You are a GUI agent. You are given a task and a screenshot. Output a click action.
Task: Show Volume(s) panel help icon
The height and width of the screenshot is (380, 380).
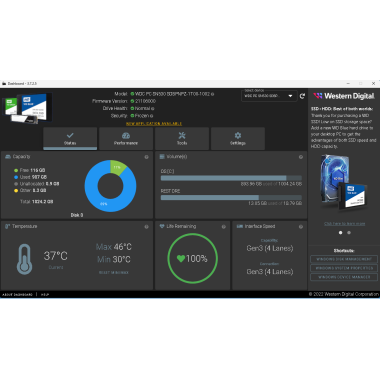click(301, 157)
